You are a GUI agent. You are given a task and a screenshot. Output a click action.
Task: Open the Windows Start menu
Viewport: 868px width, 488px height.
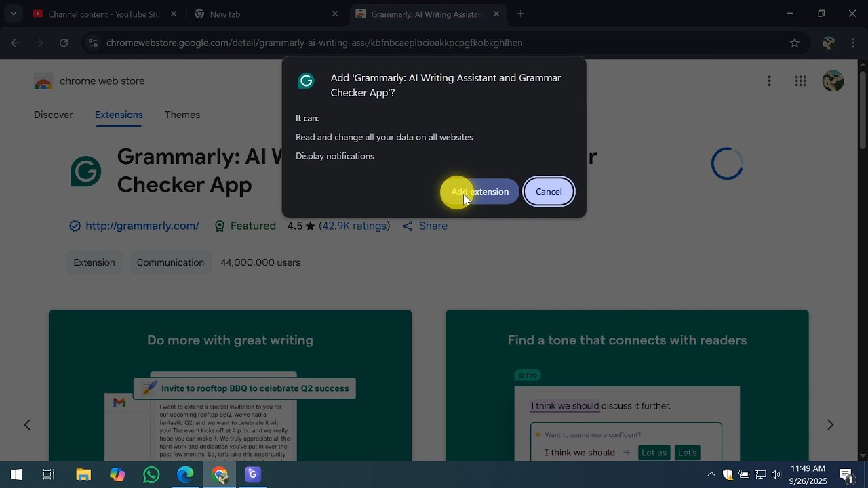pos(16,474)
